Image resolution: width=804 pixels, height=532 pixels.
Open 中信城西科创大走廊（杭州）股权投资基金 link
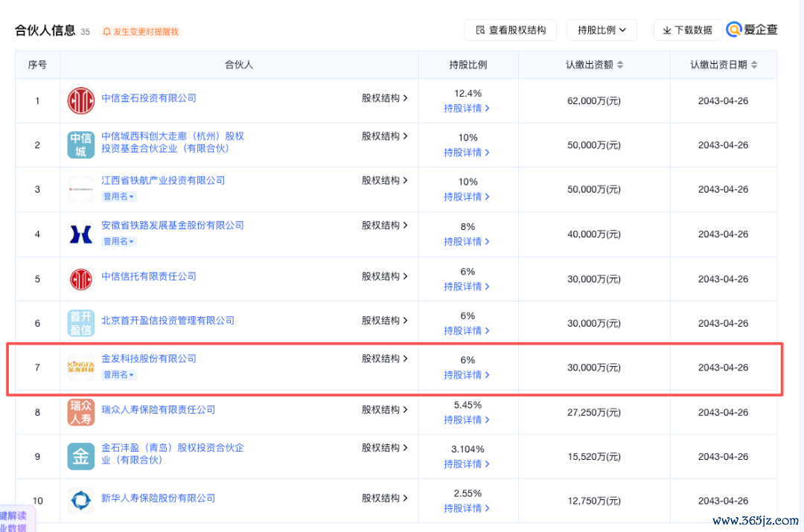172,142
